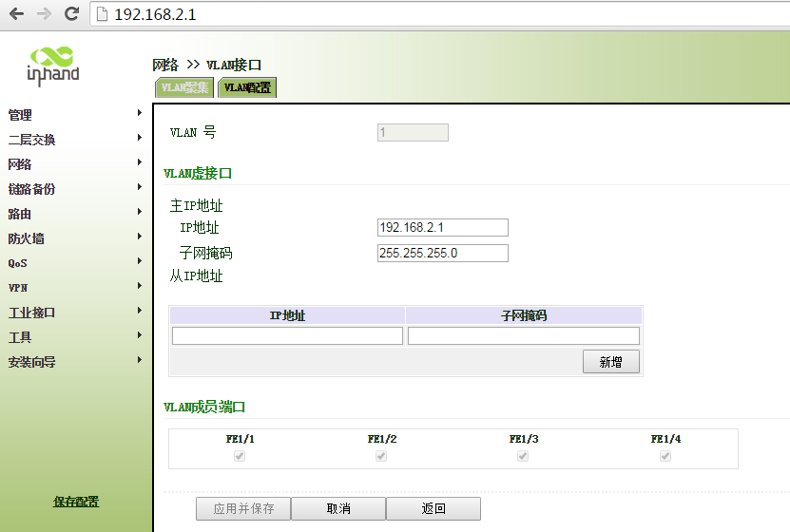
Task: Switch to the VLAN聚集 tab
Action: 183,87
